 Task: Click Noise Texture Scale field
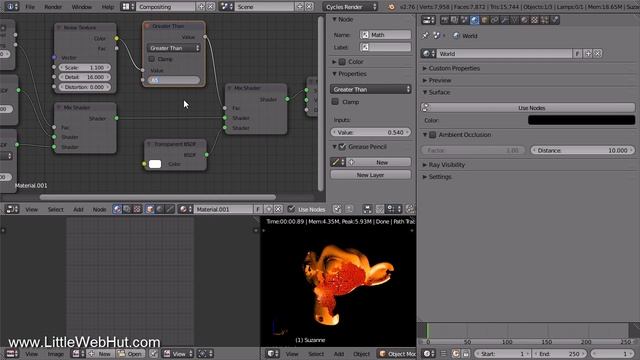[x=85, y=67]
